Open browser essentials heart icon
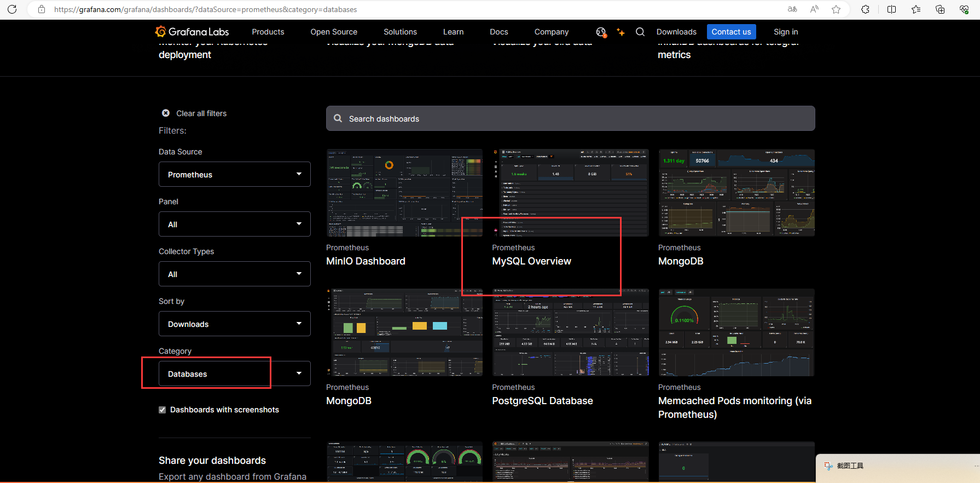 [x=964, y=9]
